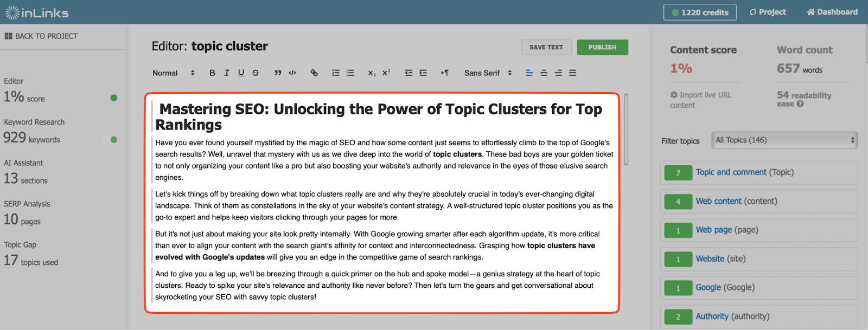Screen dimensions: 868x330
Task: Apply italic formatting from the toolbar
Action: [x=227, y=73]
